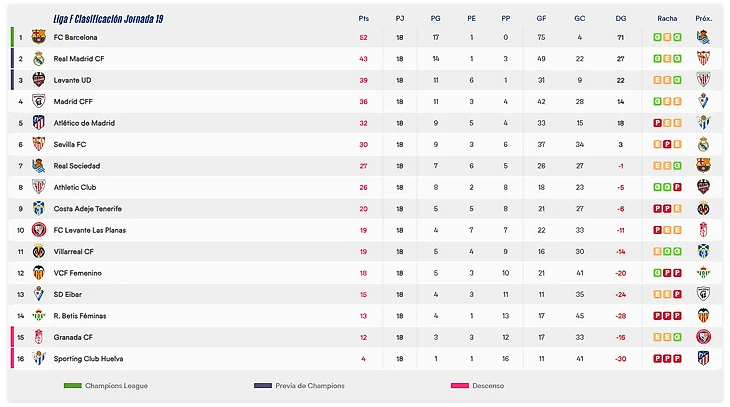Click the Previa de Champions legend swatch

tap(264, 386)
